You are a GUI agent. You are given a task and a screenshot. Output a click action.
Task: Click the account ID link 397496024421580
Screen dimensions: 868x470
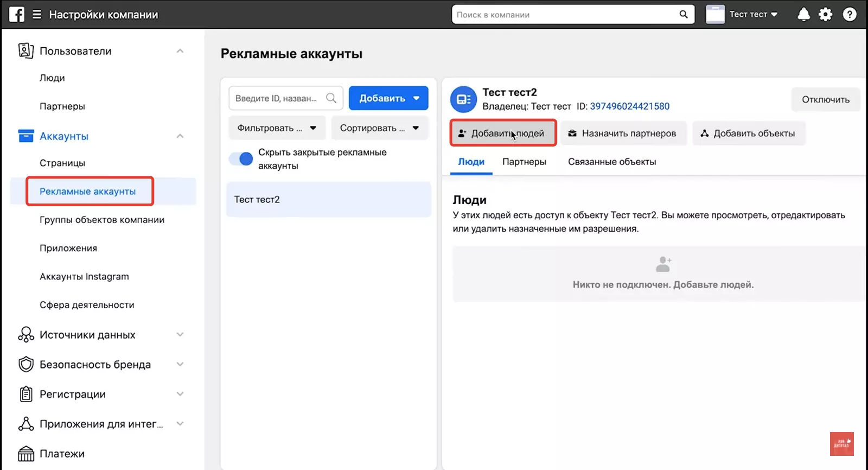coord(630,106)
